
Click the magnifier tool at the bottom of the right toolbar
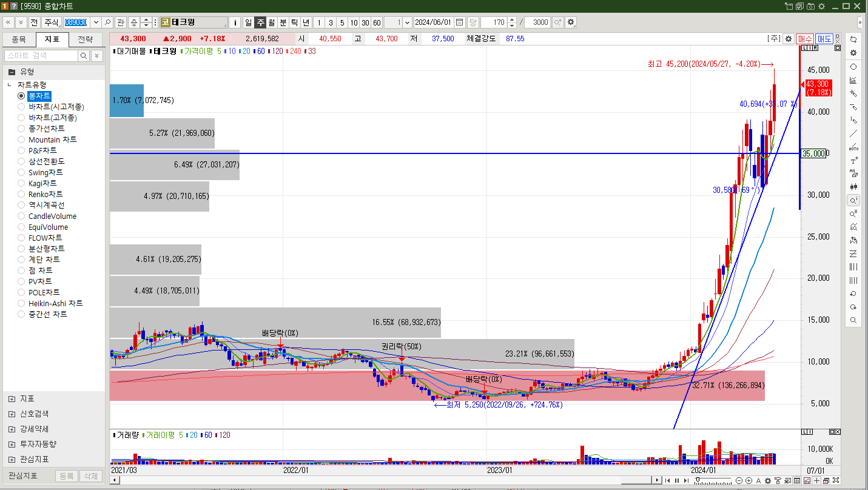click(x=853, y=320)
